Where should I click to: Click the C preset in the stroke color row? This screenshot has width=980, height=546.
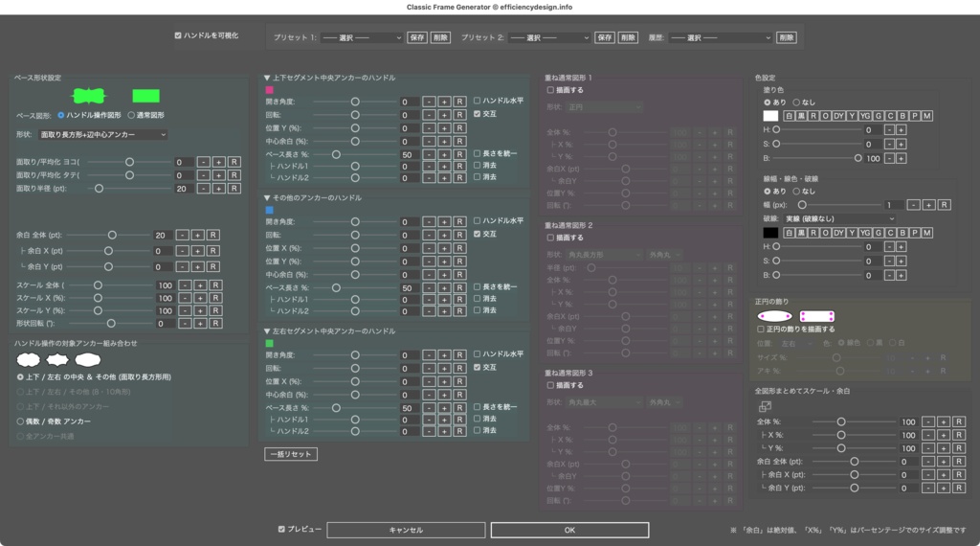(x=891, y=233)
